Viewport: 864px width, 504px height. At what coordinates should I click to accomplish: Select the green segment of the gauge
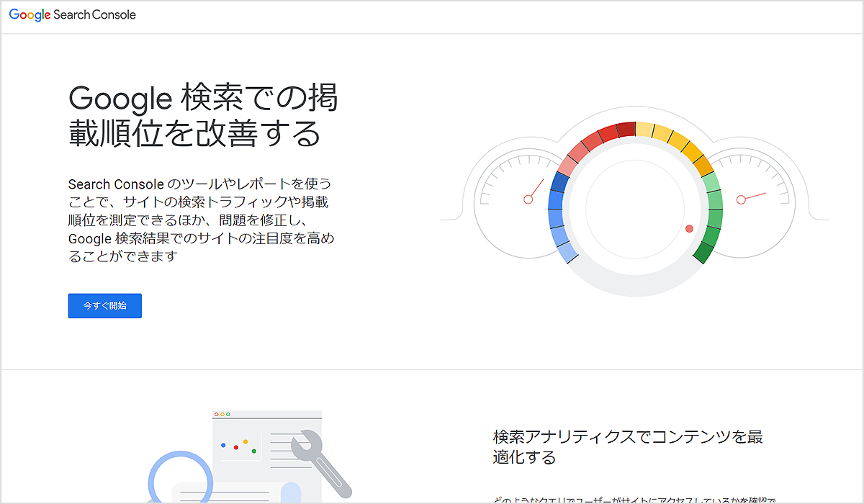(713, 216)
